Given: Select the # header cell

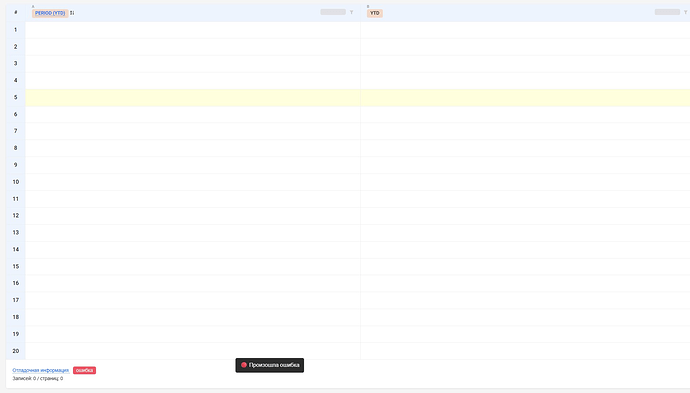Looking at the screenshot, I should click(x=16, y=13).
